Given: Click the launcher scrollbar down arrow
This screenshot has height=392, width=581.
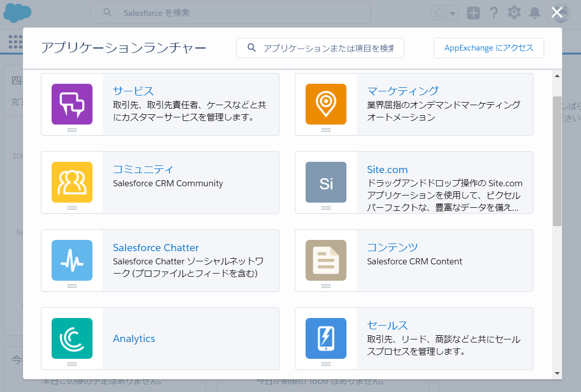Looking at the screenshot, I should (557, 373).
